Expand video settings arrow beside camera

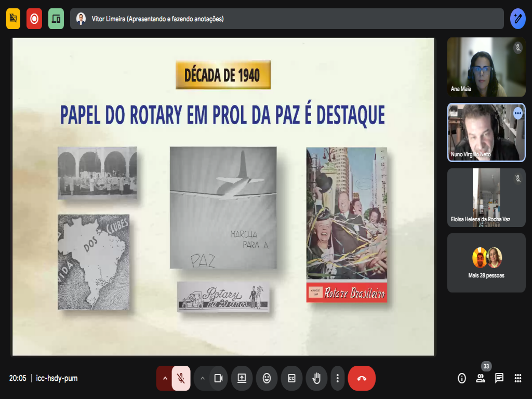[202, 378]
